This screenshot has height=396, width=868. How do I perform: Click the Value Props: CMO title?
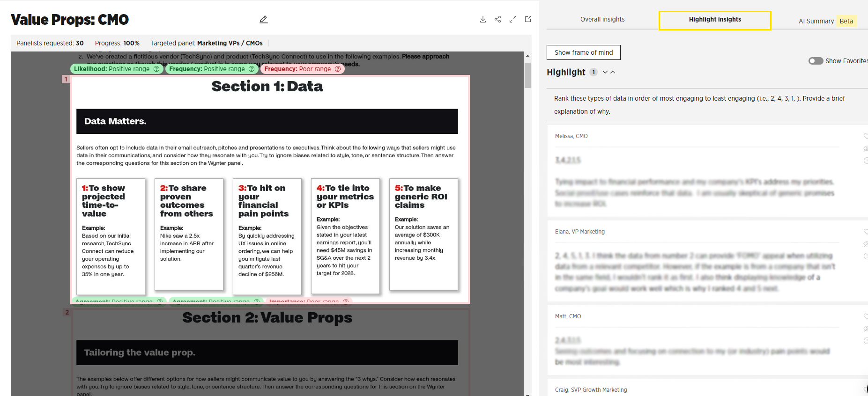(x=70, y=20)
